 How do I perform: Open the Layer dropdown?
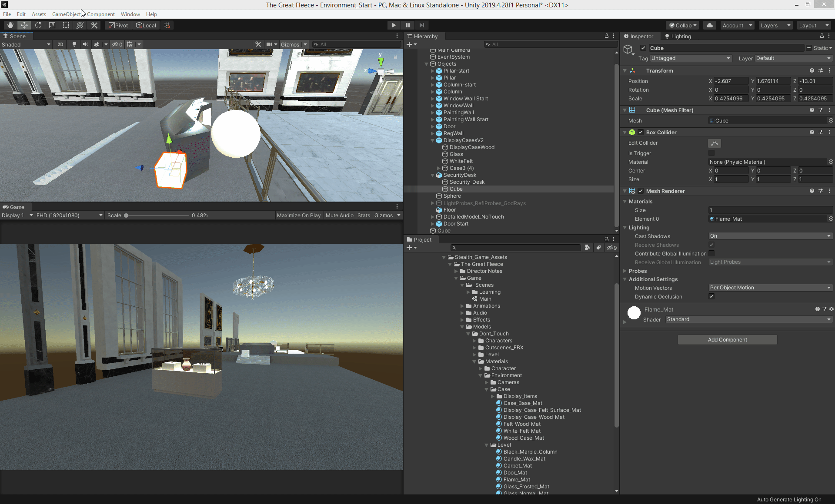pos(793,58)
